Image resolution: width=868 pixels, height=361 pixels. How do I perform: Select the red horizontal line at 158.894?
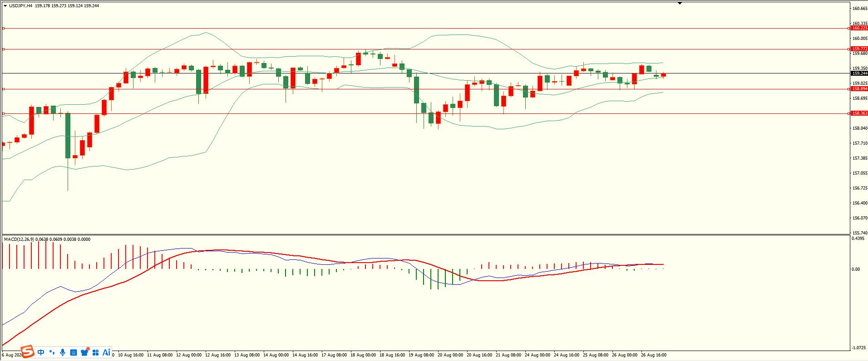coord(425,89)
